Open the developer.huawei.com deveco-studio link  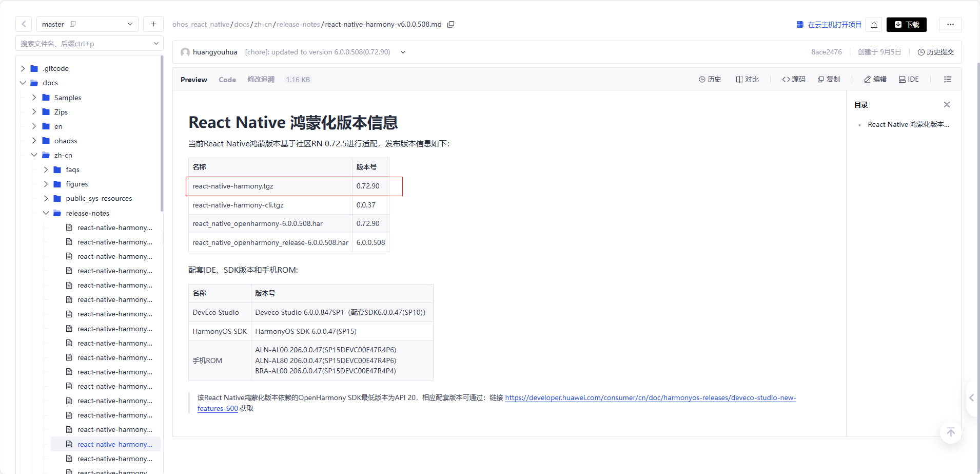click(x=650, y=398)
